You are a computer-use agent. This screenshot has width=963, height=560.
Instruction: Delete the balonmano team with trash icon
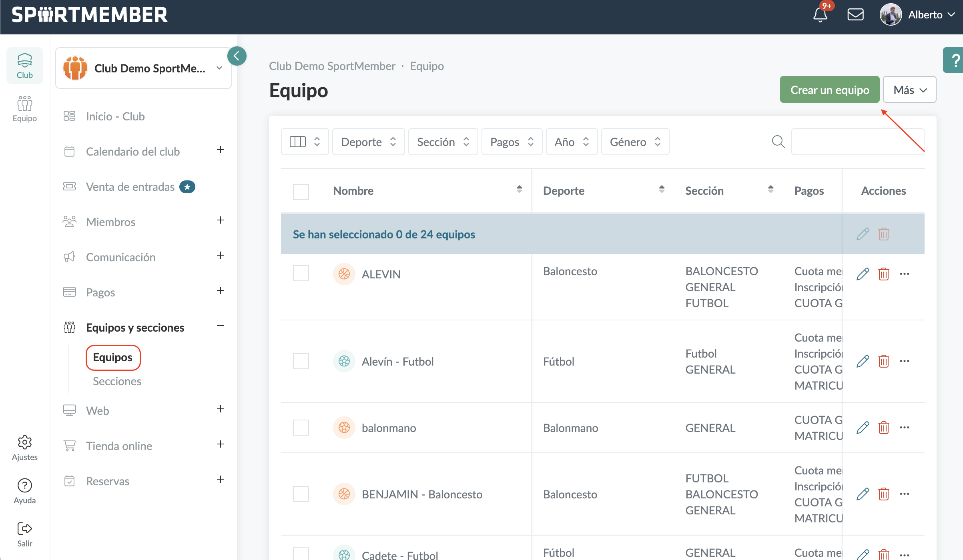tap(883, 428)
